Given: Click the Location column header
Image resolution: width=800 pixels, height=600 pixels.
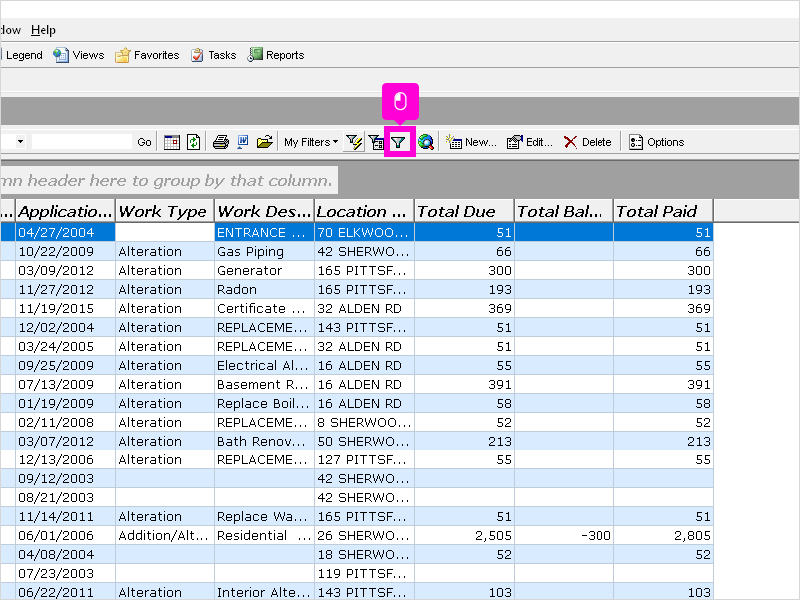Looking at the screenshot, I should 364,211.
